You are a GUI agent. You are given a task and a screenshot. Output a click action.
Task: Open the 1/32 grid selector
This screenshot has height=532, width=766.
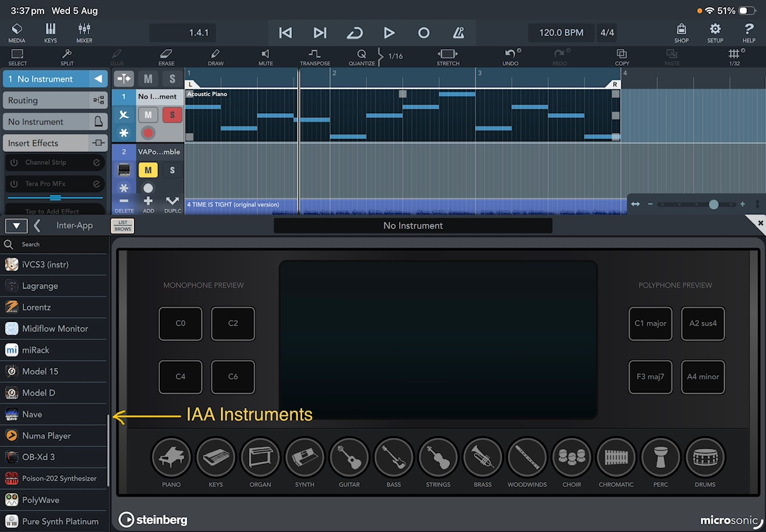click(734, 57)
